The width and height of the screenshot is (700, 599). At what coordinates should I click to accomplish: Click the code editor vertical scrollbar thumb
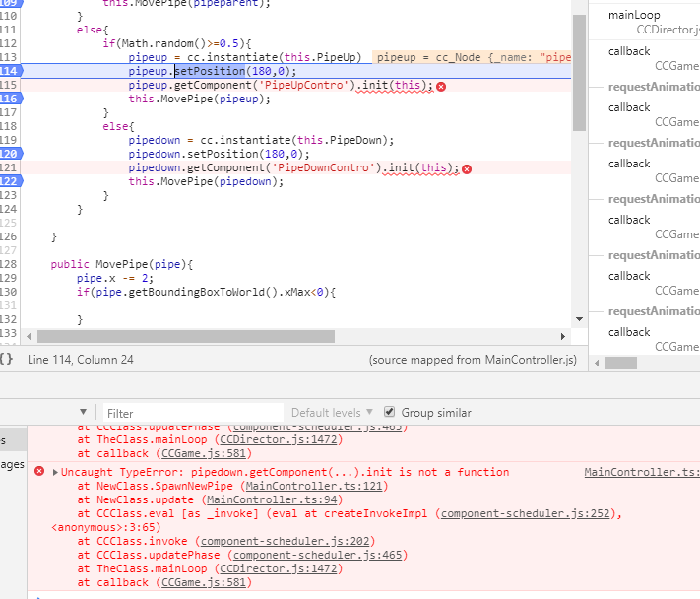pos(579,72)
